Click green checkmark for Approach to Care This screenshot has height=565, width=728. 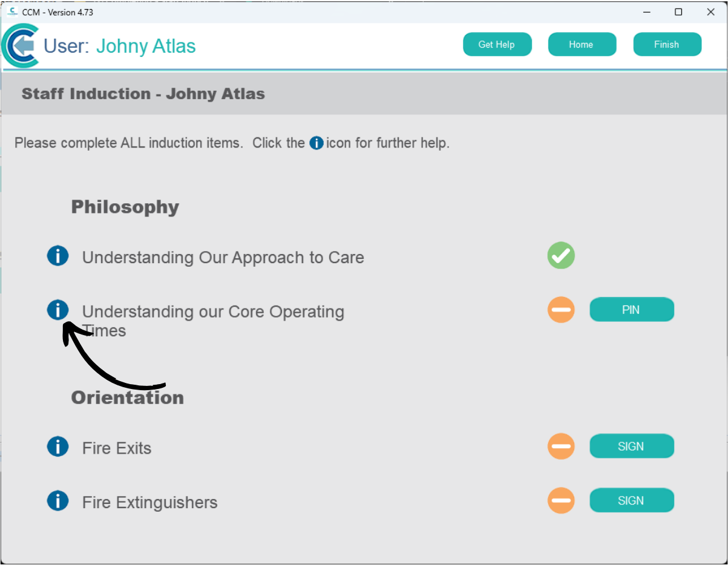[x=561, y=255]
